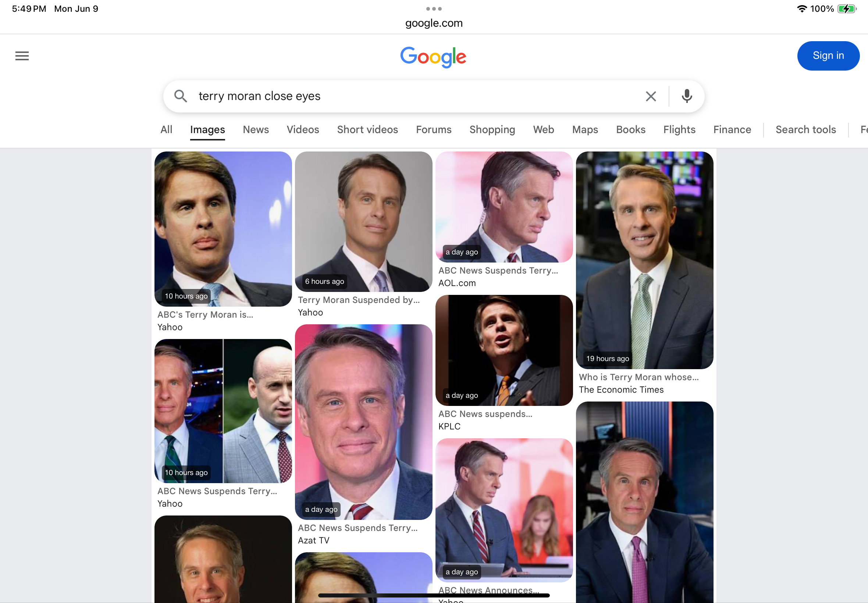868x603 pixels.
Task: Open the hamburger main menu
Action: (22, 56)
